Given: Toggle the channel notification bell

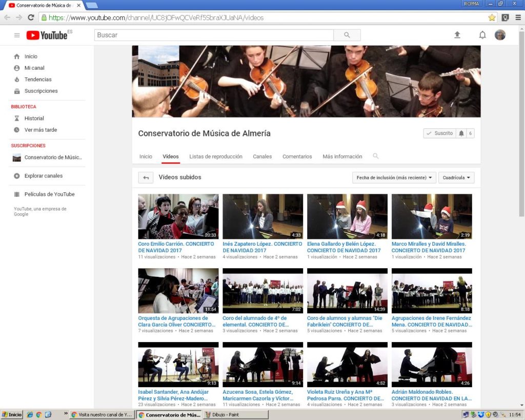Looking at the screenshot, I should click(x=461, y=133).
